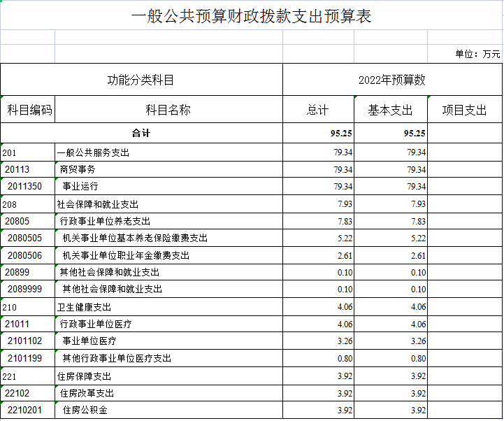Select code cell 221
Image resolution: width=504 pixels, height=421 pixels.
coord(28,376)
